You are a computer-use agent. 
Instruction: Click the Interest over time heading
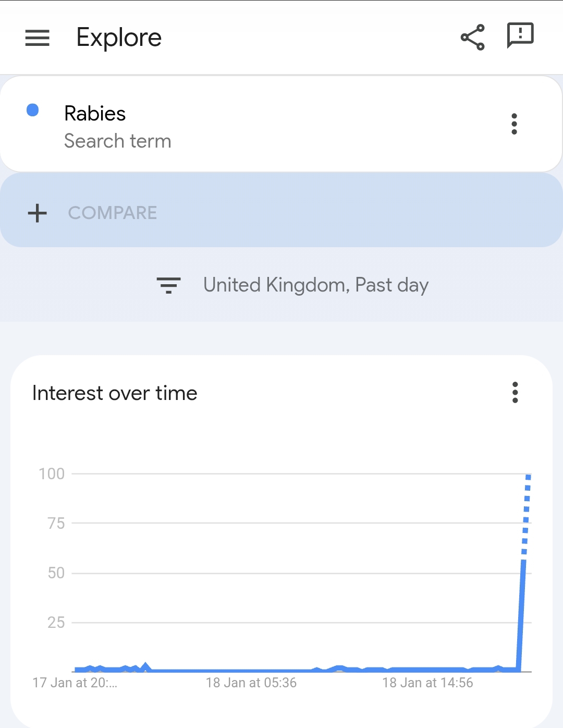pyautogui.click(x=115, y=393)
